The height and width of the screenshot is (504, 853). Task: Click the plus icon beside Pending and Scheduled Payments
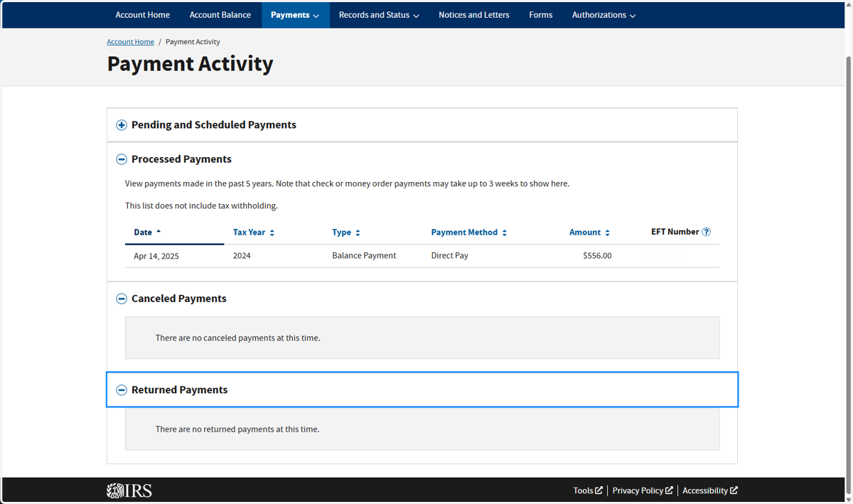(122, 125)
